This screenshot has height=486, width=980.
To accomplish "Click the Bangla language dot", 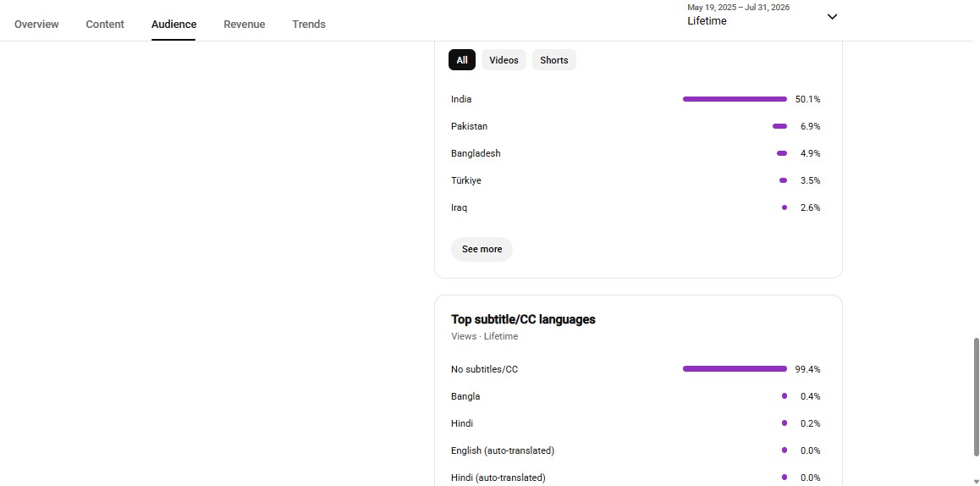I will 785,396.
